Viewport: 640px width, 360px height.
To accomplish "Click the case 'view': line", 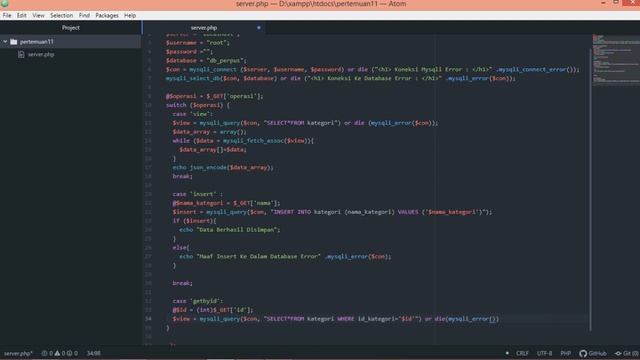I will (193, 114).
